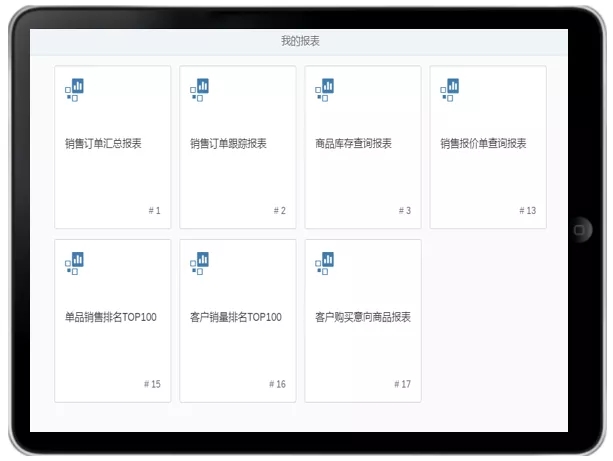Click the chart icon on 客户销量排名TOP100 card

199,263
